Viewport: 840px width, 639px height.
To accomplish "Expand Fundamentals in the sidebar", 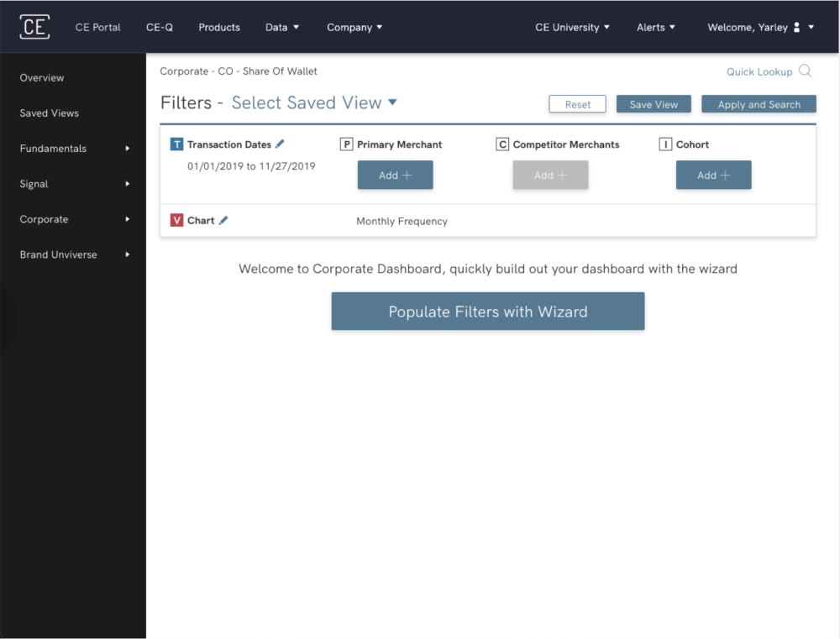I will click(75, 149).
